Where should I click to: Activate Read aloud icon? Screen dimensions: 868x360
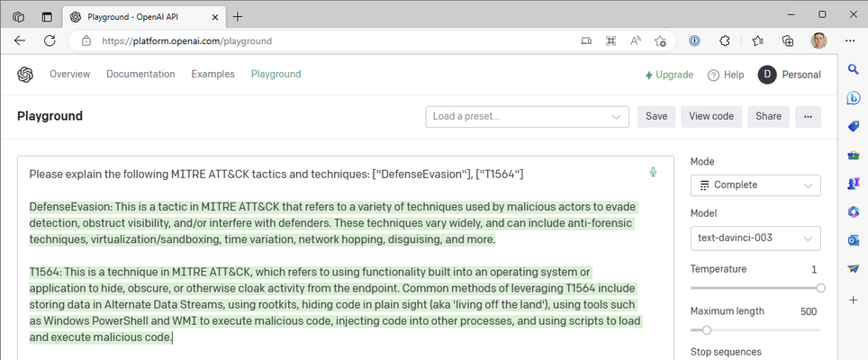tap(636, 40)
